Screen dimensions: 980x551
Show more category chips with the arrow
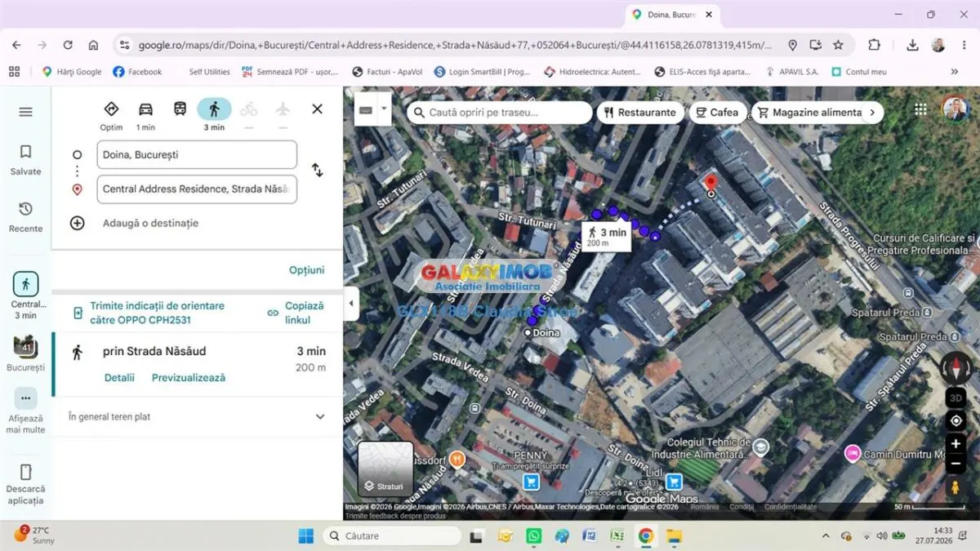tap(872, 112)
